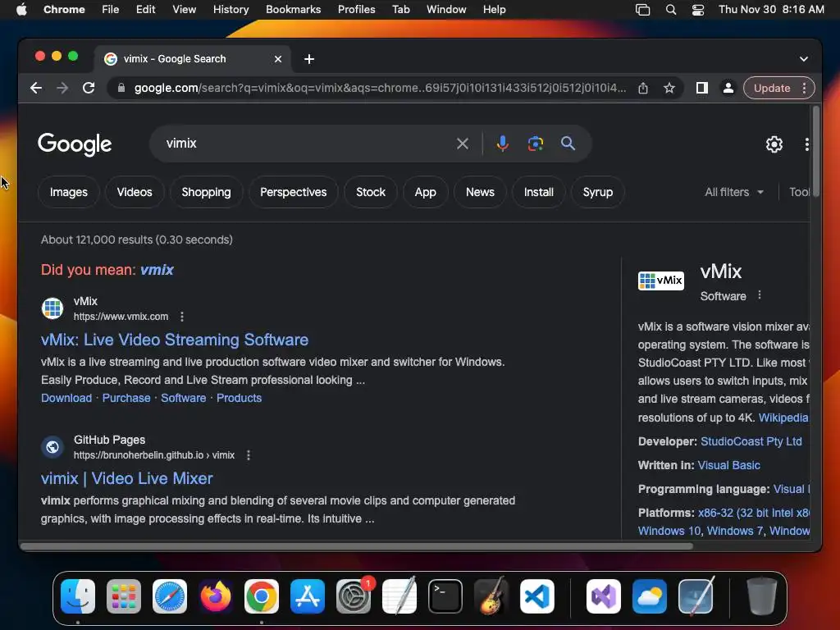Close the vimix - Google Search tab
The image size is (840, 630).
[x=278, y=59]
